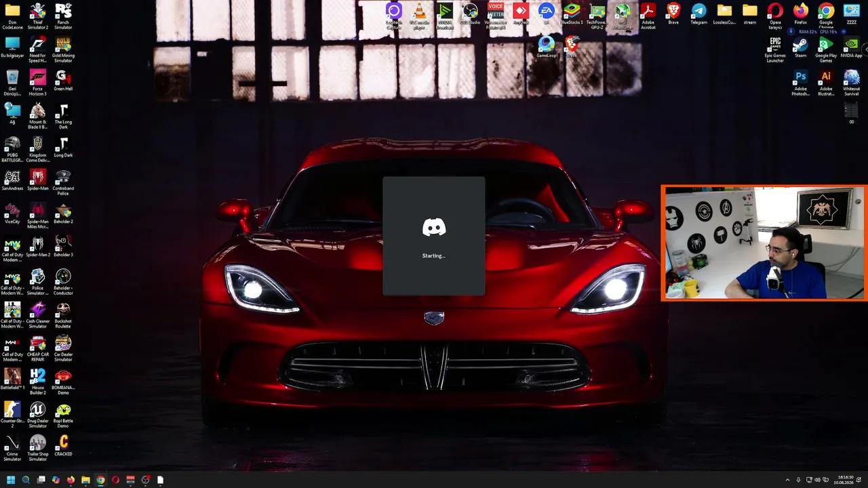Viewport: 868px width, 488px height.
Task: Click the webcam overlay thumbnail
Action: coord(764,243)
